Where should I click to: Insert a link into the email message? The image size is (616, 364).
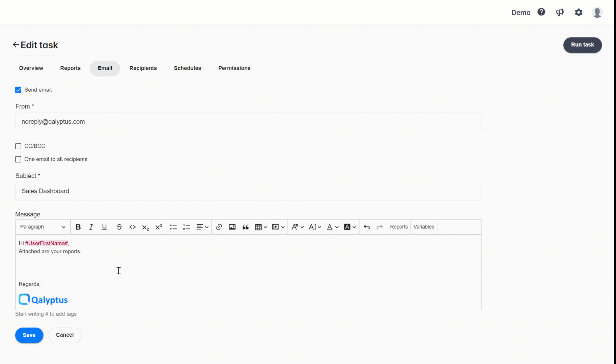[219, 227]
